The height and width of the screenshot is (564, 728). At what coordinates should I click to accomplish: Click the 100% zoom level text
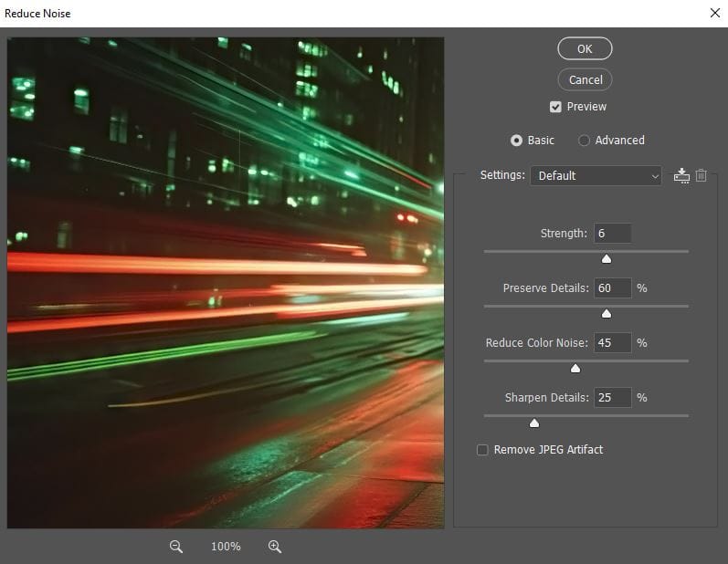tap(226, 547)
